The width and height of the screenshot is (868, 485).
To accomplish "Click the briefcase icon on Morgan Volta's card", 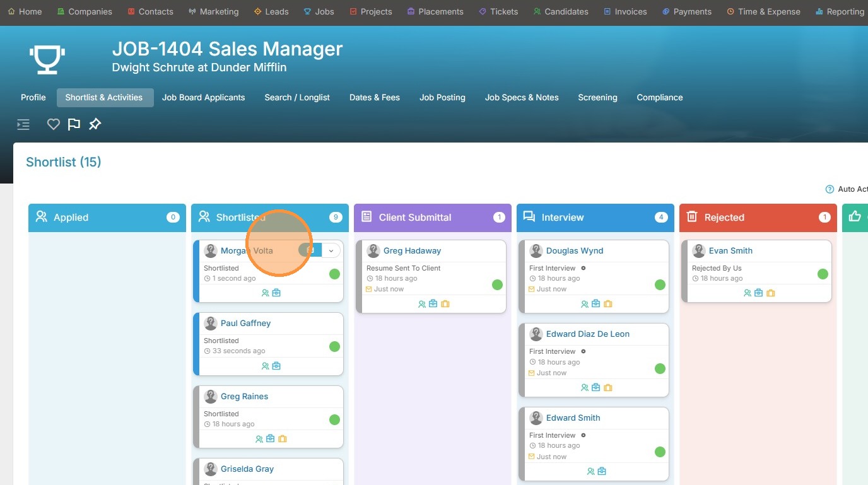I will click(276, 293).
